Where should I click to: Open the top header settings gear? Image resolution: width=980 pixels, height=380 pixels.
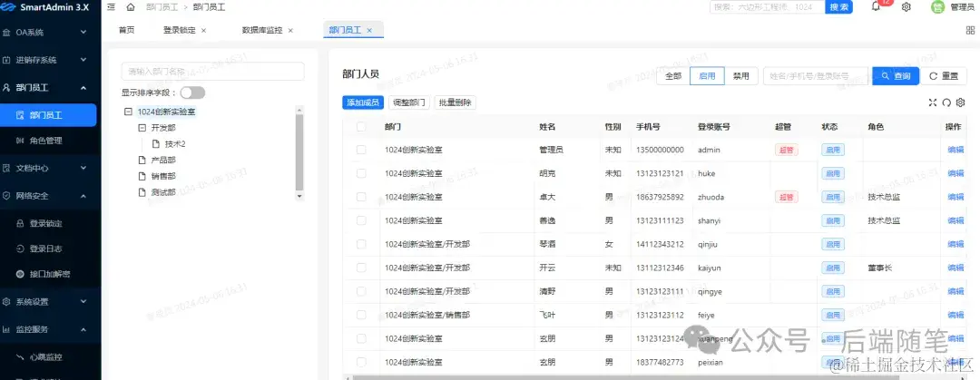(x=906, y=7)
